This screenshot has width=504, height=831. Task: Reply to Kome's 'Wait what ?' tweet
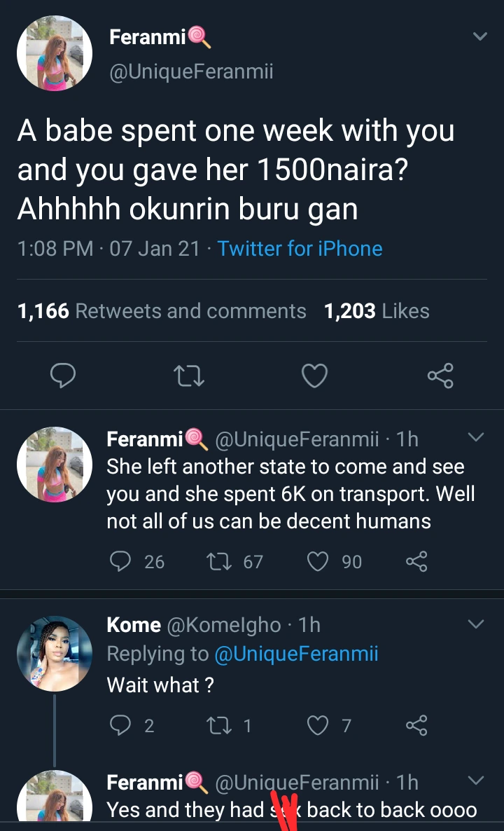click(122, 725)
